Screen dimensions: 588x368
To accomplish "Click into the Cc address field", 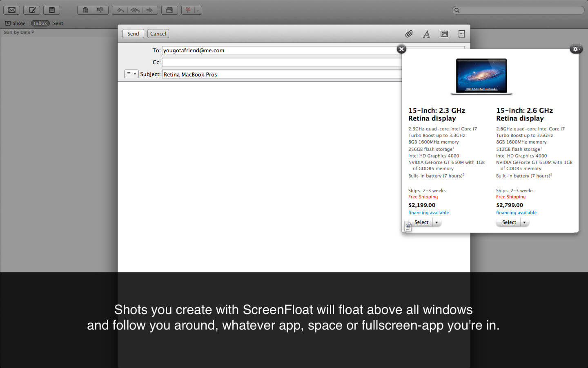I will tap(282, 62).
